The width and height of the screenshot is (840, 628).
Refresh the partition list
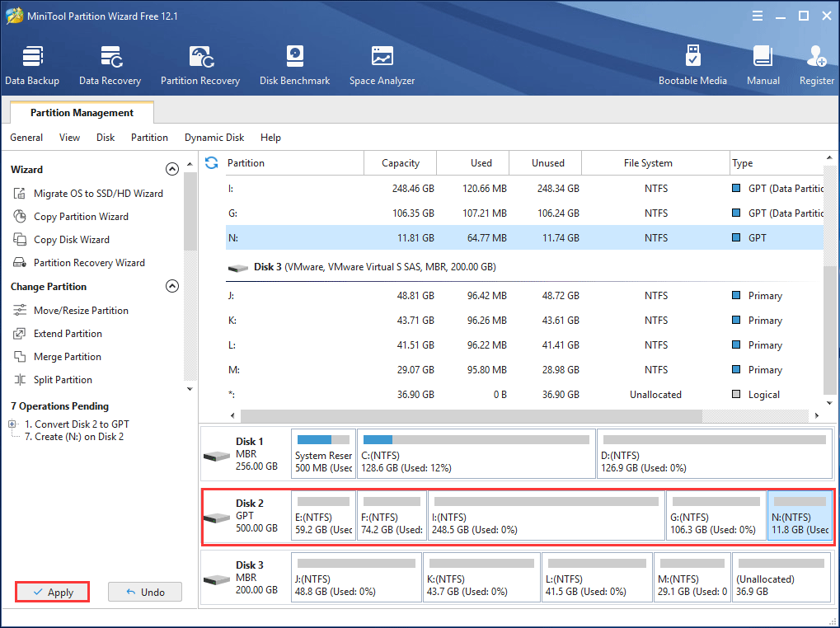point(212,162)
